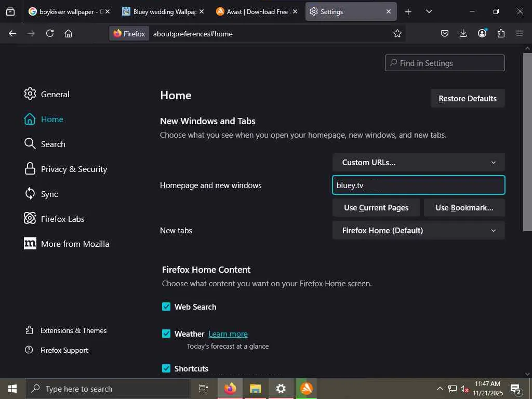
Task: Close the Avast Download tab
Action: 295,11
